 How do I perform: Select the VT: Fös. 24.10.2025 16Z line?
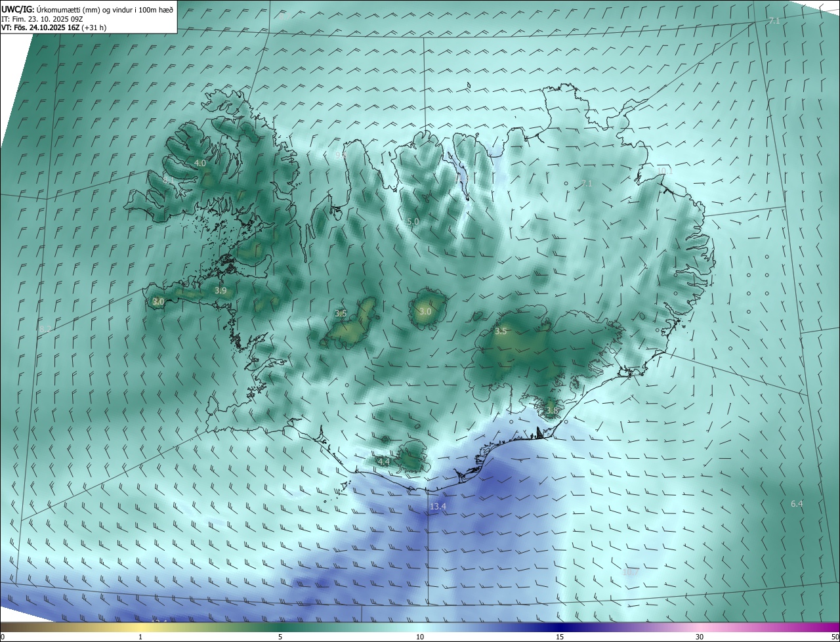[54, 28]
